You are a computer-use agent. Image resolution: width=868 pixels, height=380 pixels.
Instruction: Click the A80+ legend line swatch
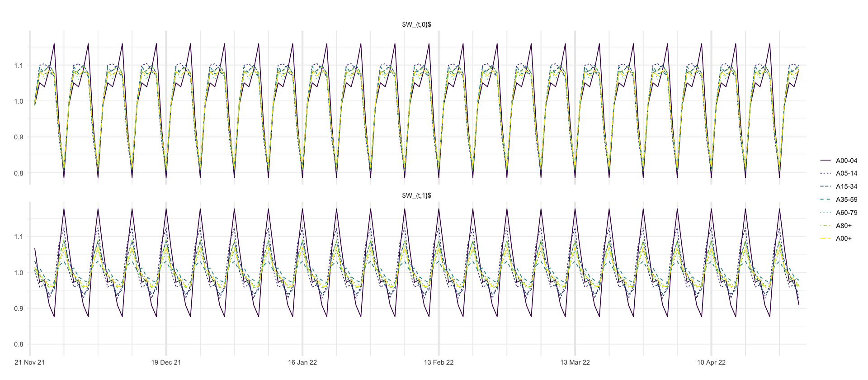(x=826, y=226)
